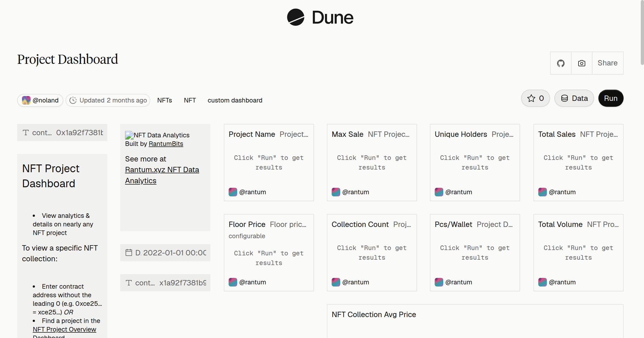Run the dashboard queries
Viewport: 644px width, 338px height.
pyautogui.click(x=611, y=98)
